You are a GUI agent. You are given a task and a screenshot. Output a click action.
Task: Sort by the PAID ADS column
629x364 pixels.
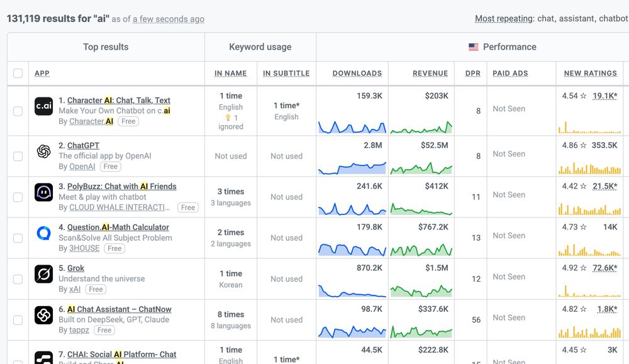[x=510, y=74]
